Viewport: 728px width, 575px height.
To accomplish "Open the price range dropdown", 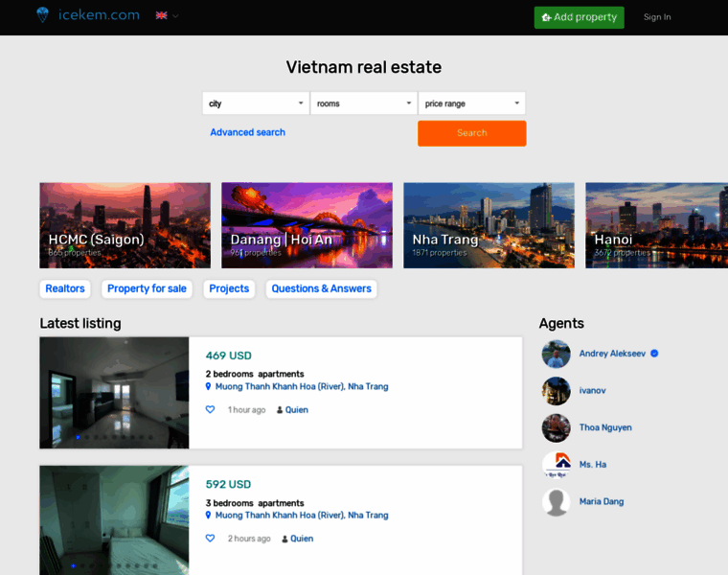I will tap(471, 103).
